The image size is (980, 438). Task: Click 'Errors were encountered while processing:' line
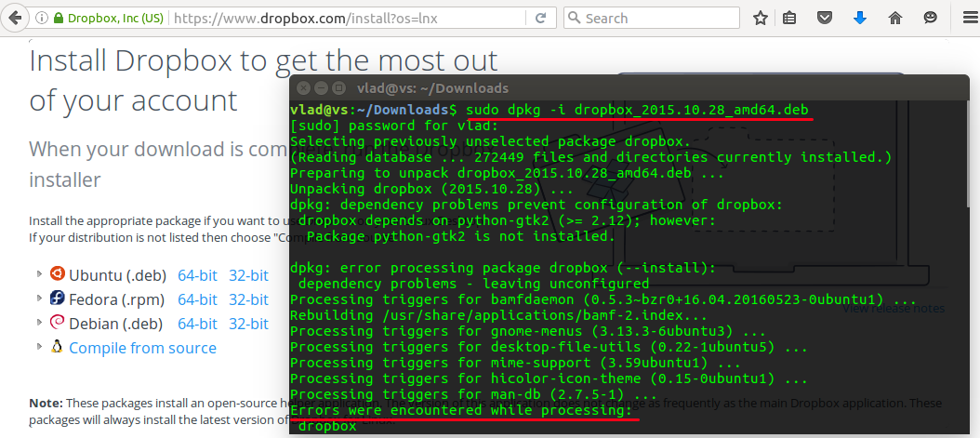tap(461, 410)
